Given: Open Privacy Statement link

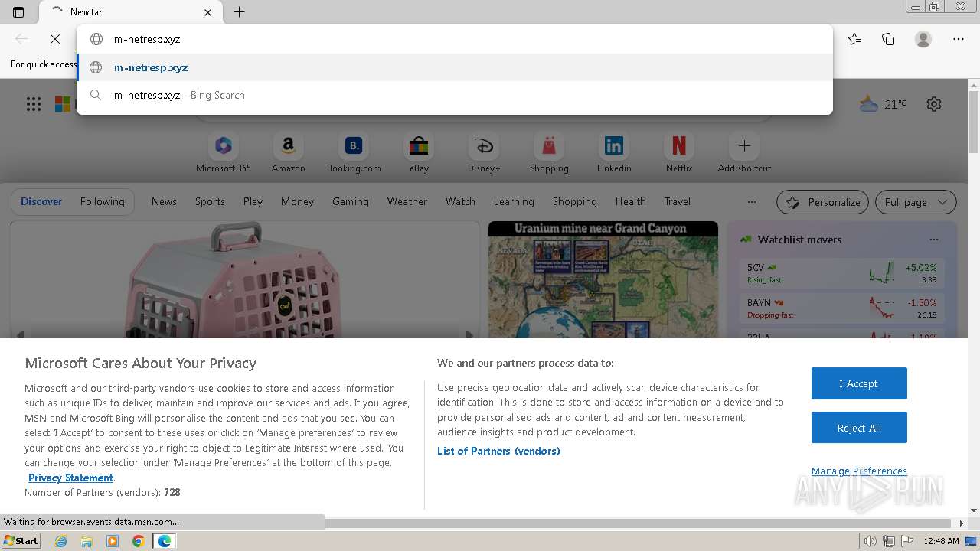Looking at the screenshot, I should [70, 478].
